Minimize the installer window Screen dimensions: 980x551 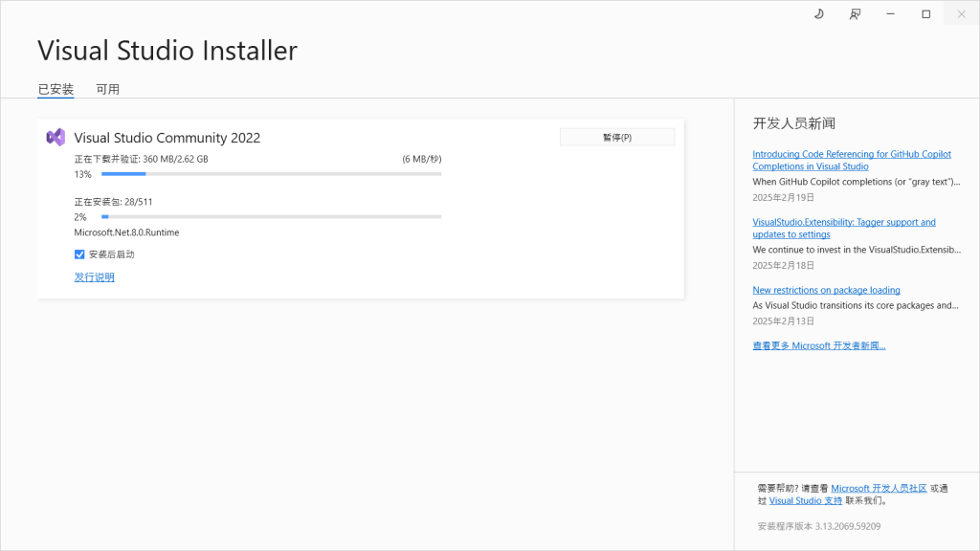point(890,13)
